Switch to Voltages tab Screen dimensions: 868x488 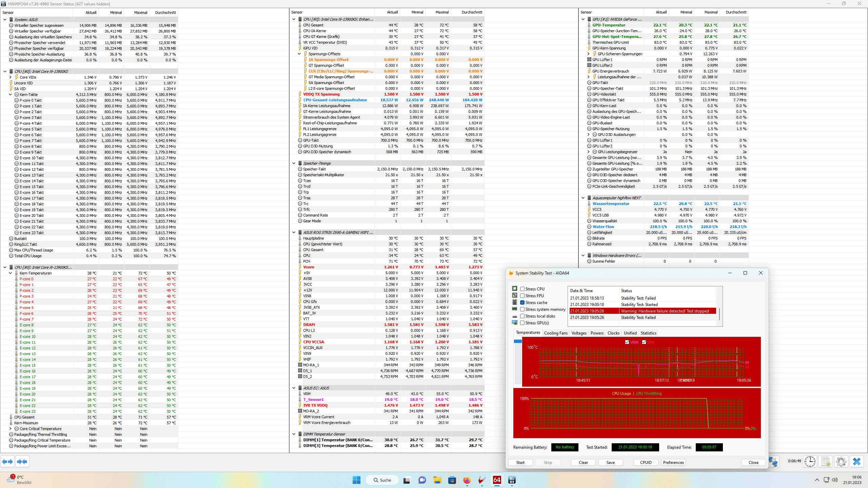point(579,333)
